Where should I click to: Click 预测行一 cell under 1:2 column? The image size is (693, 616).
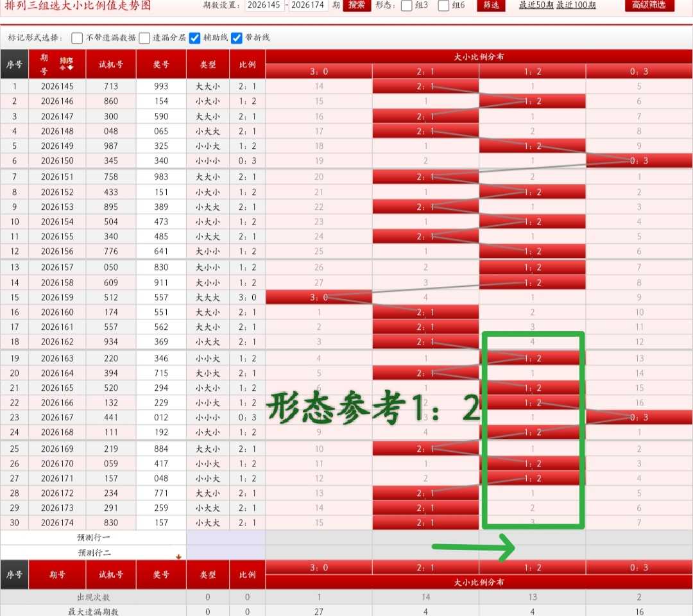coord(533,537)
